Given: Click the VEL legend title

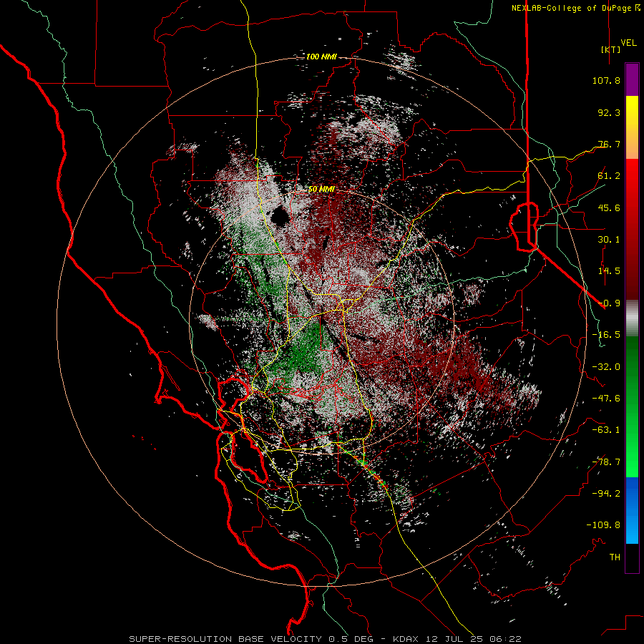Looking at the screenshot, I should pos(628,42).
